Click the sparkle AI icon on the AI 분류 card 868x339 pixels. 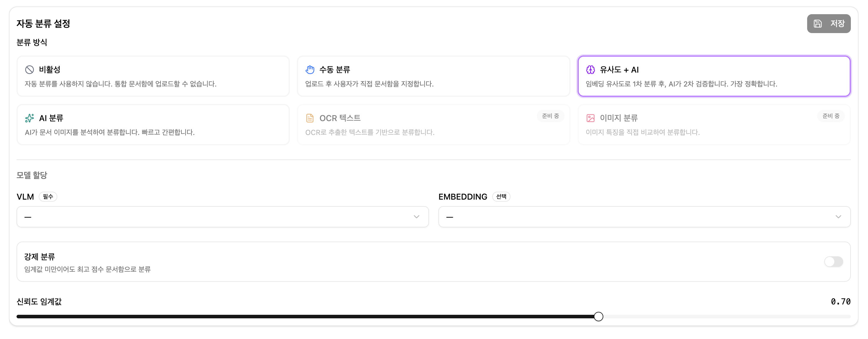point(30,118)
